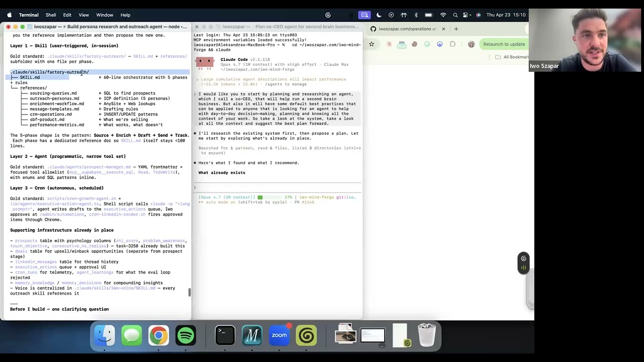The image size is (644, 362).
Task: Click the teal robot extension icon
Action: pos(401,44)
